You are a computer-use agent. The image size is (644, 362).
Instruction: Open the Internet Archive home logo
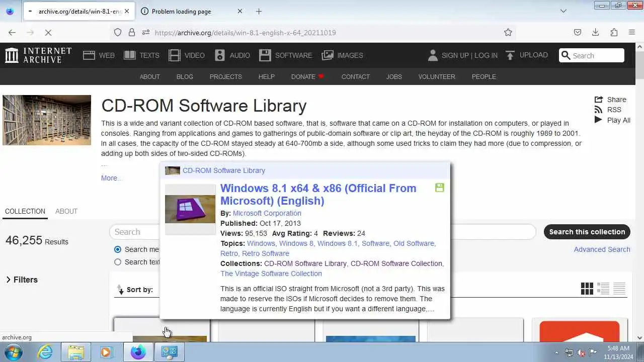click(x=38, y=55)
